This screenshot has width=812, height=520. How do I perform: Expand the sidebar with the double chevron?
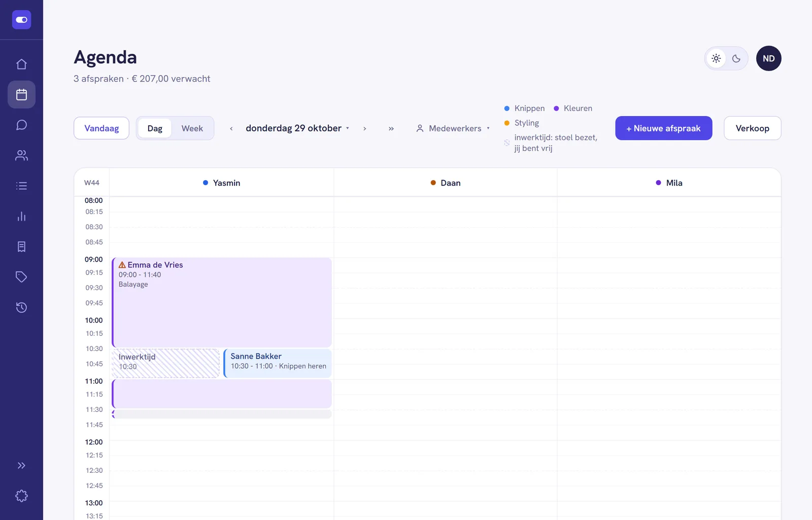pyautogui.click(x=21, y=465)
